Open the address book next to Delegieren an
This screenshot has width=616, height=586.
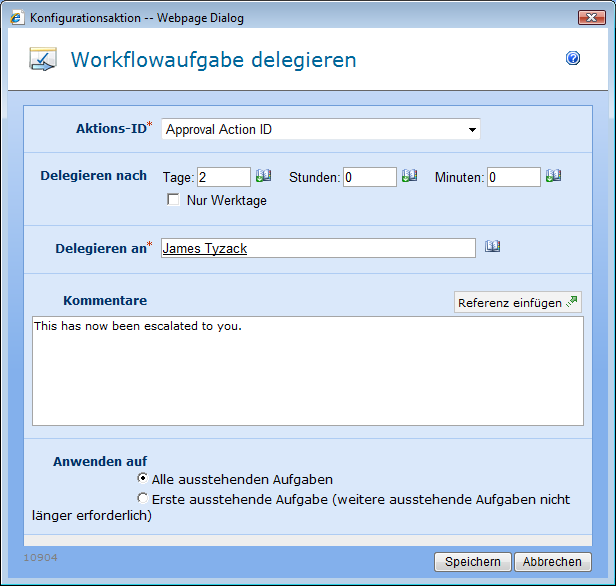point(492,247)
